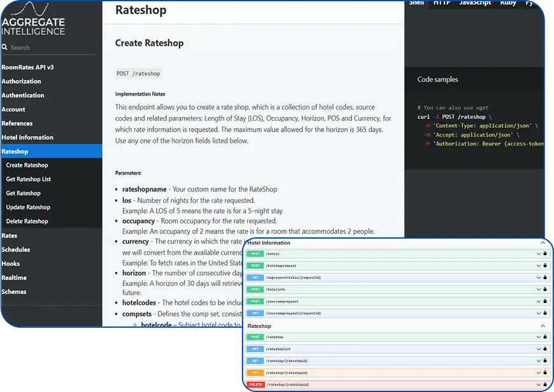The height and width of the screenshot is (392, 554).
Task: Click lock icon on POST /sourcemaprequest row
Action: pos(545,301)
